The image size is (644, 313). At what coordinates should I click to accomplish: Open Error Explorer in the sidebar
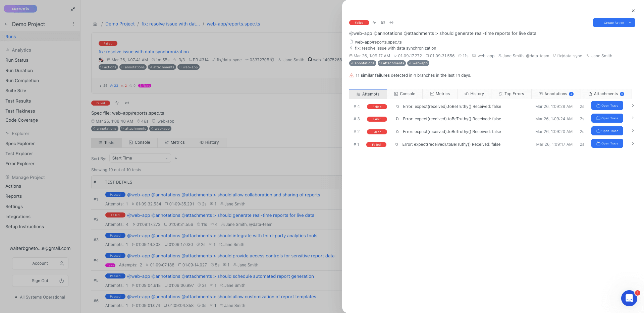coord(20,164)
